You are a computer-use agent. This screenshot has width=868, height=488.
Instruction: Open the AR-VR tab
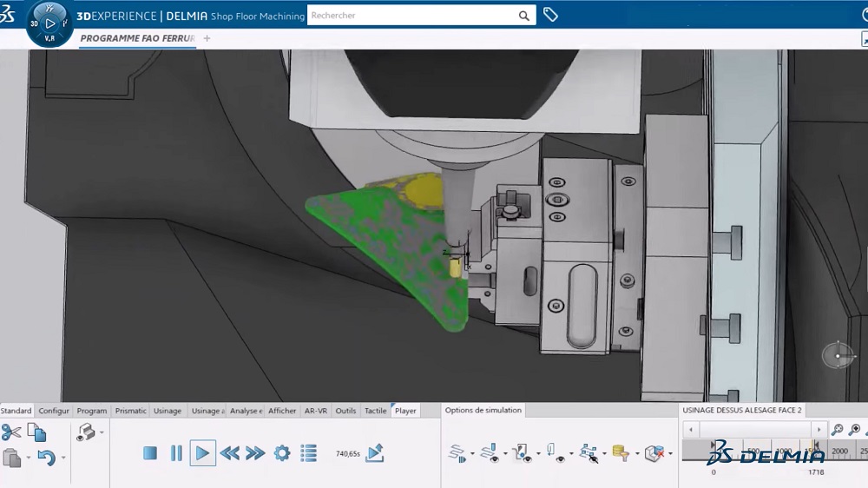pos(316,411)
